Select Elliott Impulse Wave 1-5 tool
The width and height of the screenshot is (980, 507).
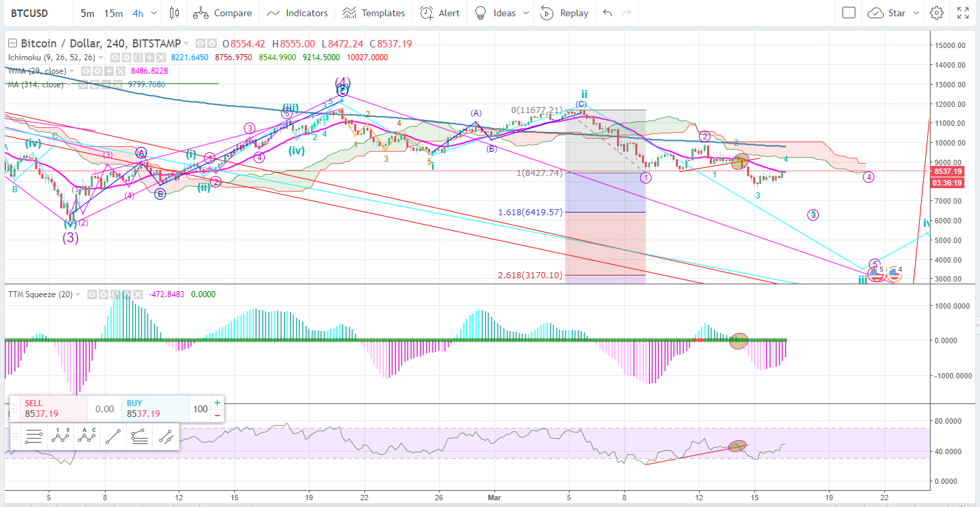click(x=61, y=437)
